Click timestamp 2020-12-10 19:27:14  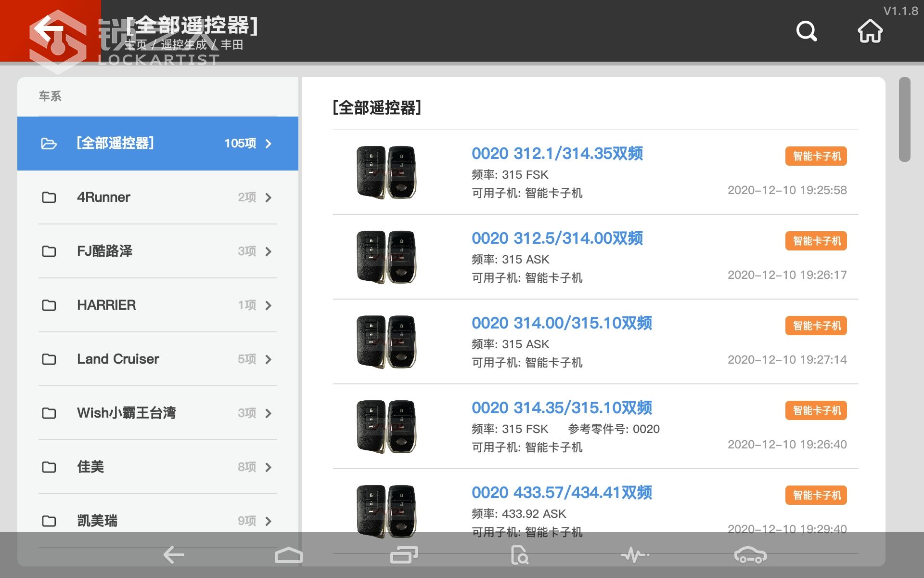coord(787,360)
